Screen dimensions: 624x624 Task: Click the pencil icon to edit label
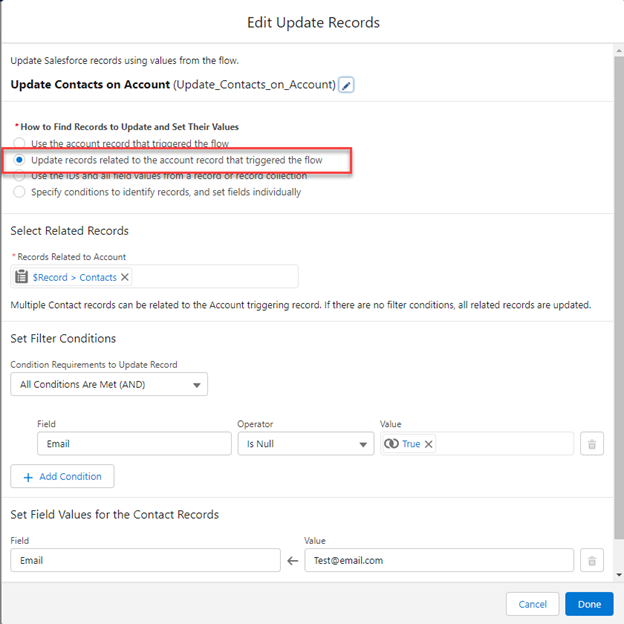tap(346, 85)
